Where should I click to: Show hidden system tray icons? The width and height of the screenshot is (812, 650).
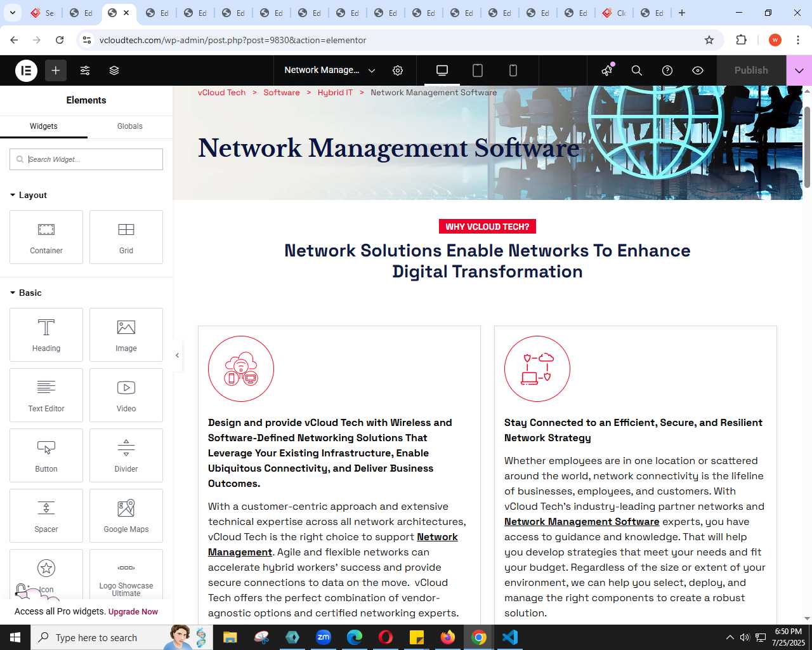point(730,637)
